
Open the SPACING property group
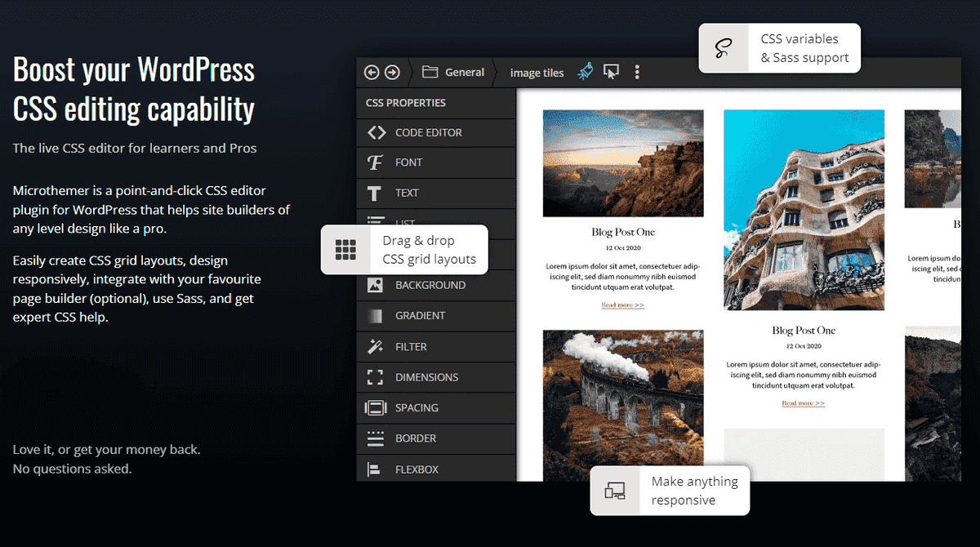(x=436, y=407)
